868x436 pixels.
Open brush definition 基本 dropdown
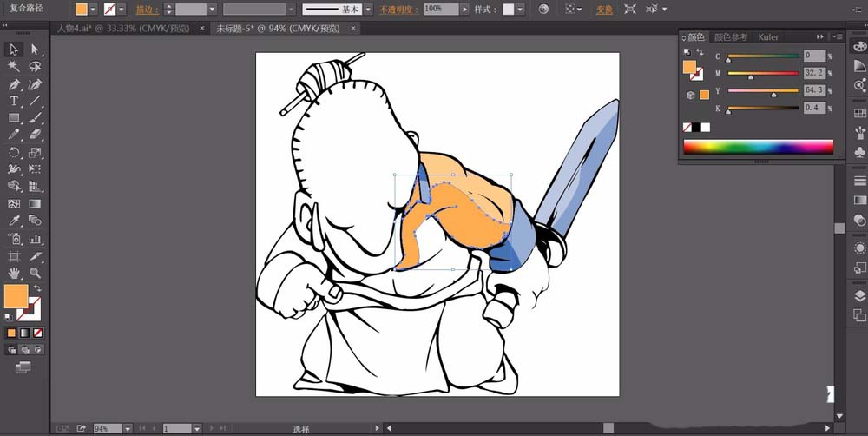(368, 10)
